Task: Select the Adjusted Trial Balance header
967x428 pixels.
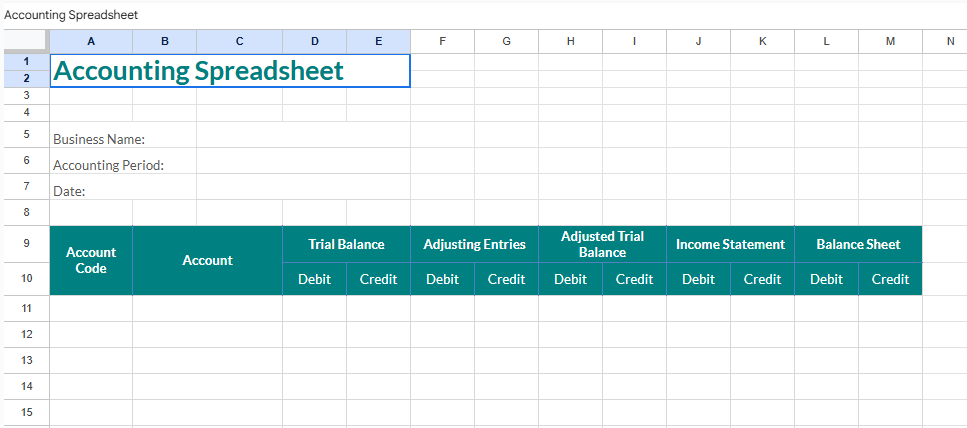Action: [x=602, y=245]
